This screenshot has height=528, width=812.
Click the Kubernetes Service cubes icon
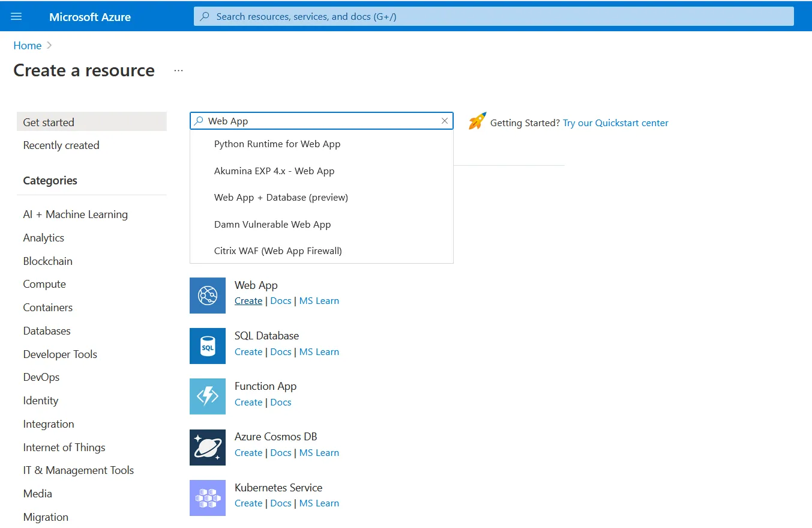(207, 497)
